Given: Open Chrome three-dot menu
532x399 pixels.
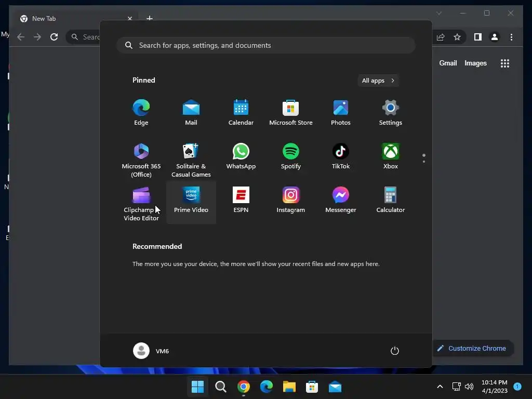Looking at the screenshot, I should pos(511,37).
